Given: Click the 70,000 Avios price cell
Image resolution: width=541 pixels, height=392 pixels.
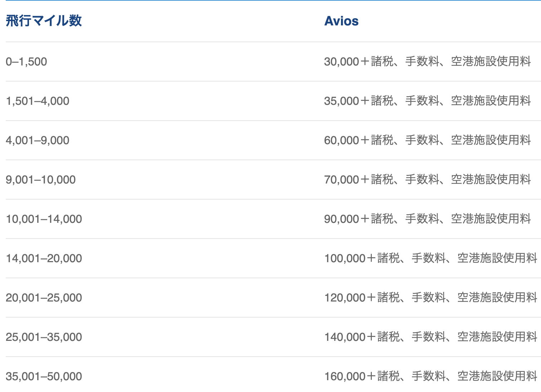Looking at the screenshot, I should 427,180.
